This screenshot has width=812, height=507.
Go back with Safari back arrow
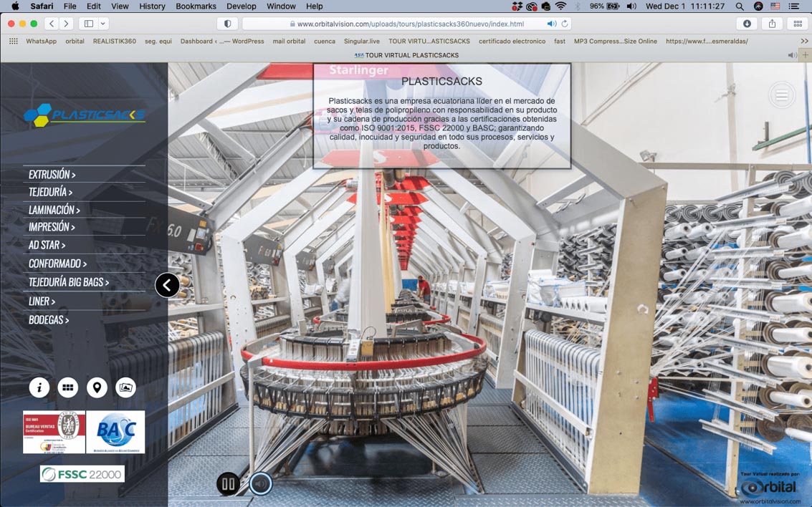click(52, 24)
